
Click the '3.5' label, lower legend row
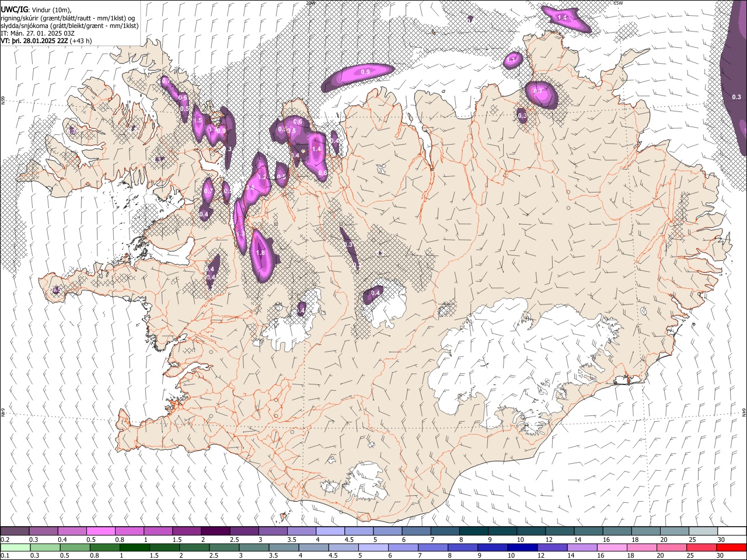tap(273, 556)
